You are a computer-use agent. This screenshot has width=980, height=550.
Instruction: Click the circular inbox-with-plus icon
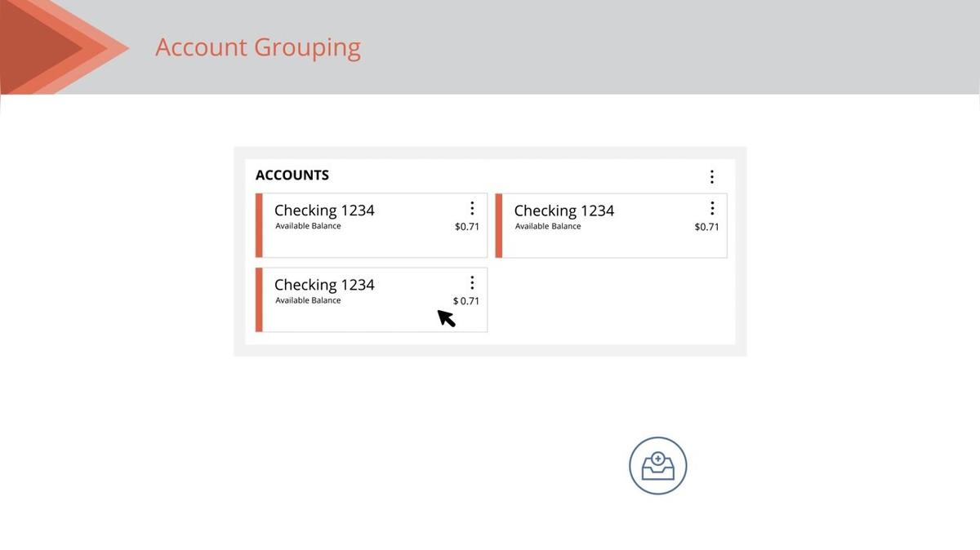click(657, 466)
